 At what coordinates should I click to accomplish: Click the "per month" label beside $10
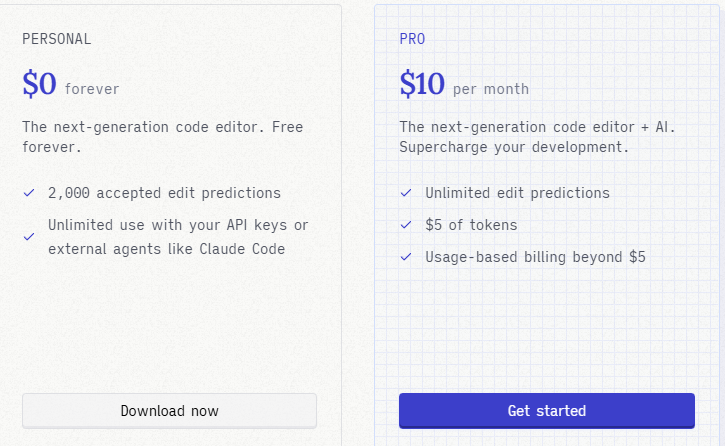491,89
